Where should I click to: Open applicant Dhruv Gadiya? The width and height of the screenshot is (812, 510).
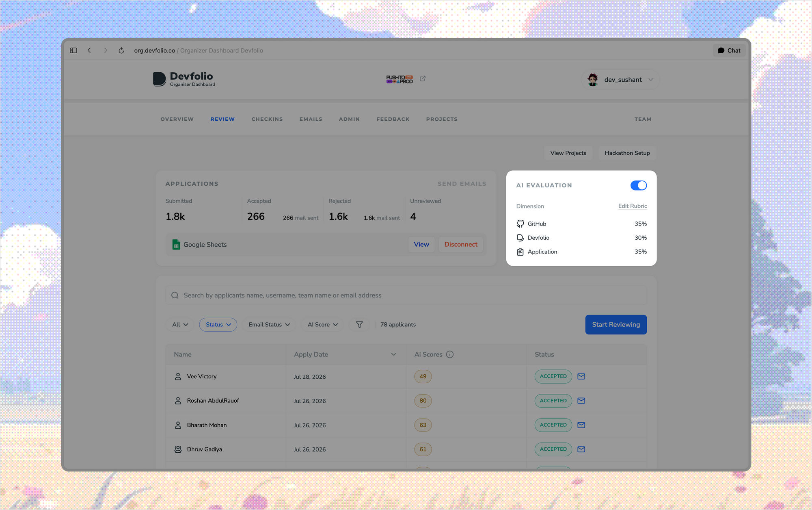click(204, 449)
